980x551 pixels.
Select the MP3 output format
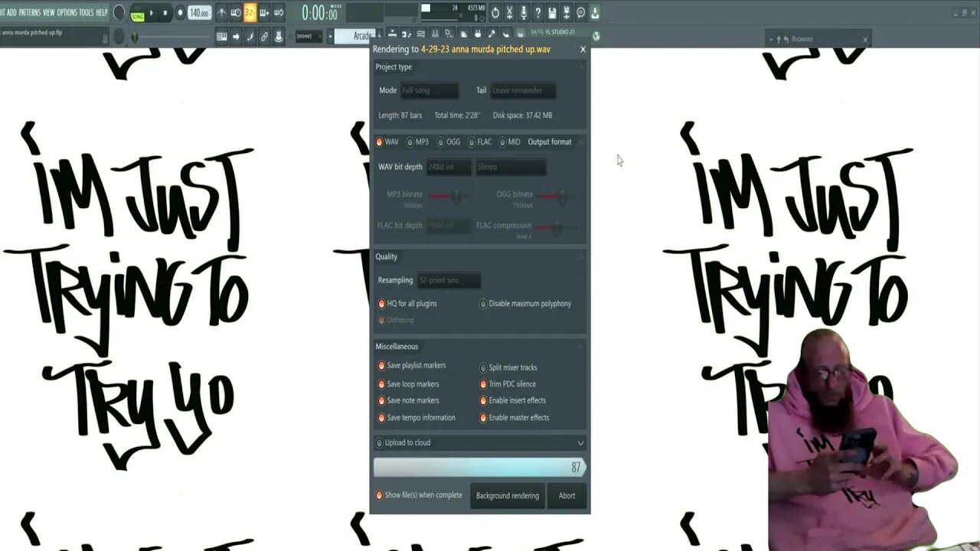(x=418, y=142)
